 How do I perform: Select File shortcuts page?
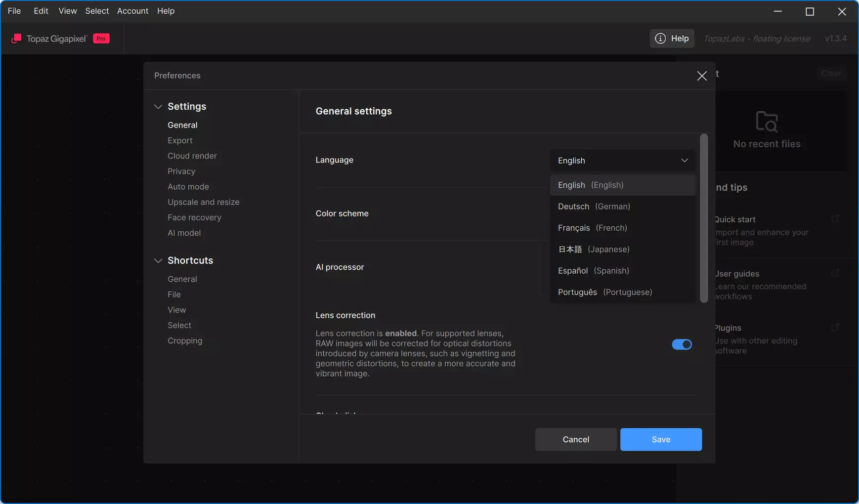(x=174, y=294)
